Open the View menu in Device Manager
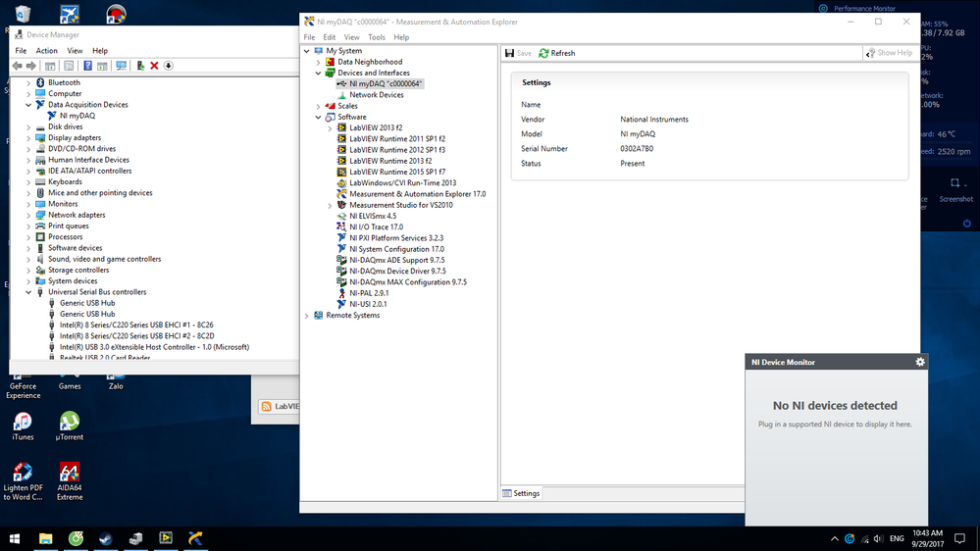The image size is (980, 551). pyautogui.click(x=75, y=51)
